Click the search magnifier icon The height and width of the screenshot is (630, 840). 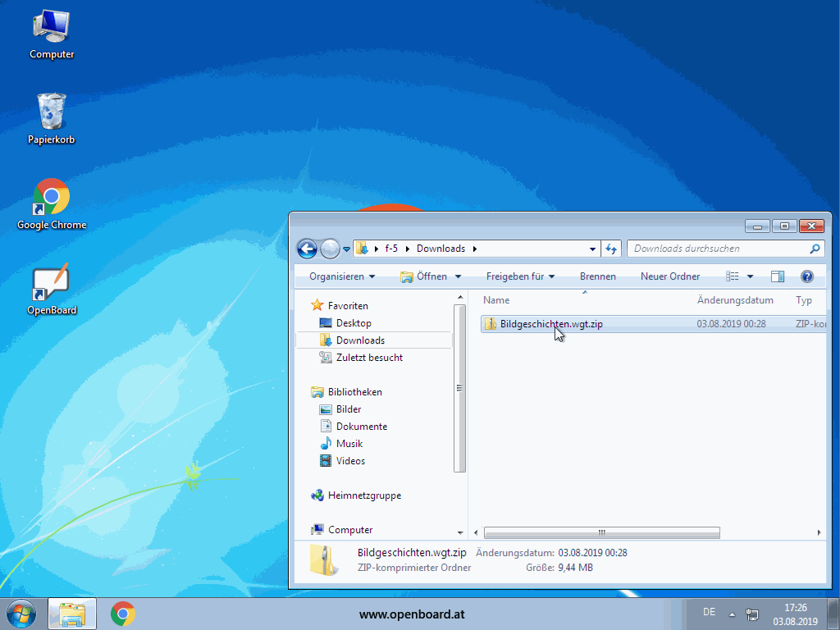click(x=815, y=249)
